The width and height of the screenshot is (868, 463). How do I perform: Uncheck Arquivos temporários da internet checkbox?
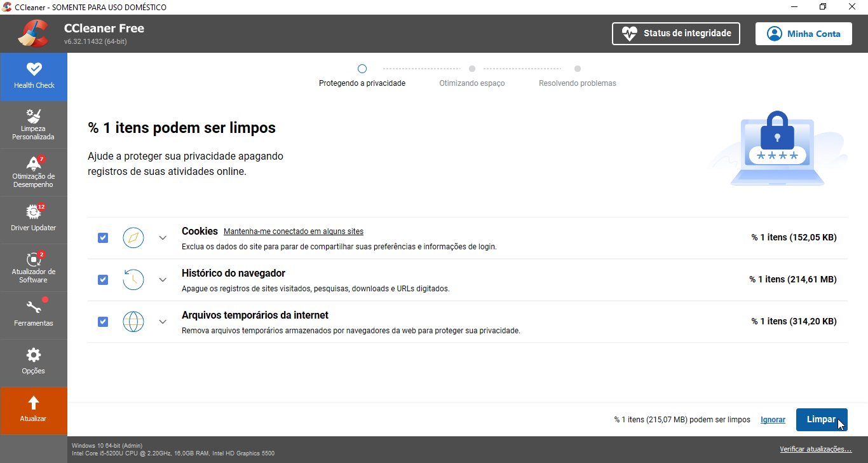[x=103, y=322]
